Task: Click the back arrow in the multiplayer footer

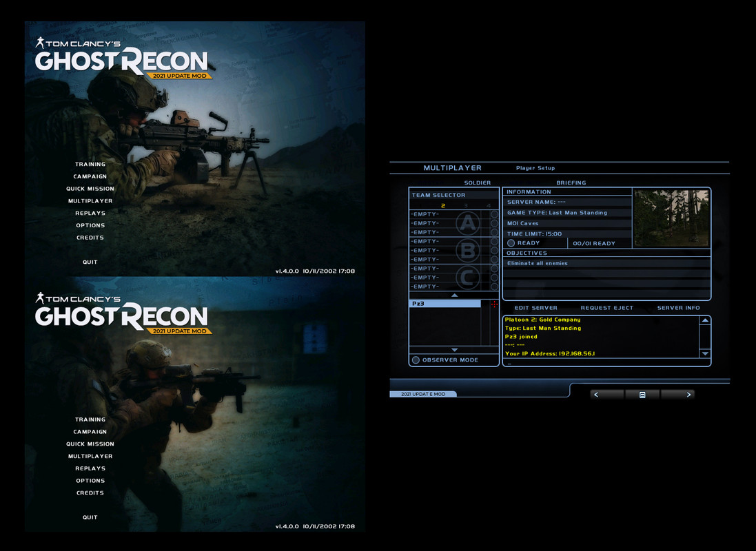Action: click(596, 395)
